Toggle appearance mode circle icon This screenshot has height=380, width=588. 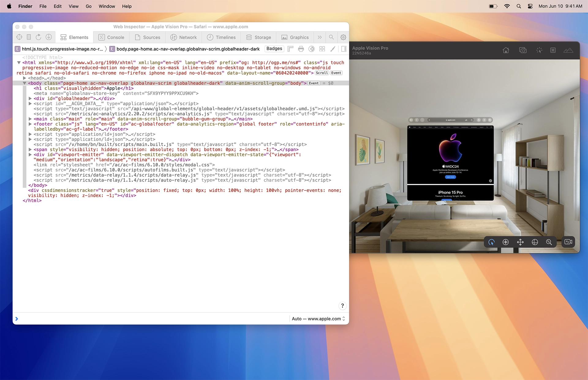[311, 49]
